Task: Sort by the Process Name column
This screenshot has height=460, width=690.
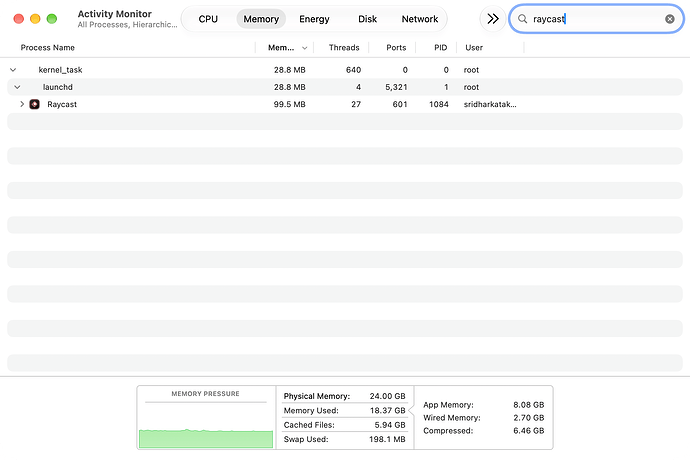Action: 48,48
